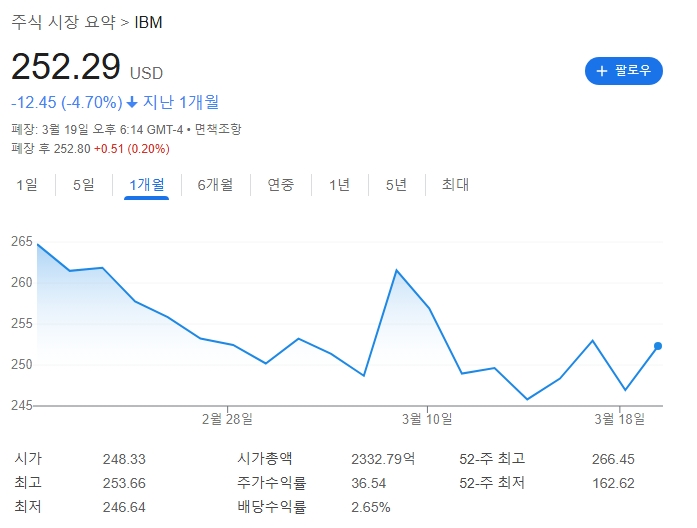
Task: Click the 팔로우 follow button
Action: coord(624,71)
